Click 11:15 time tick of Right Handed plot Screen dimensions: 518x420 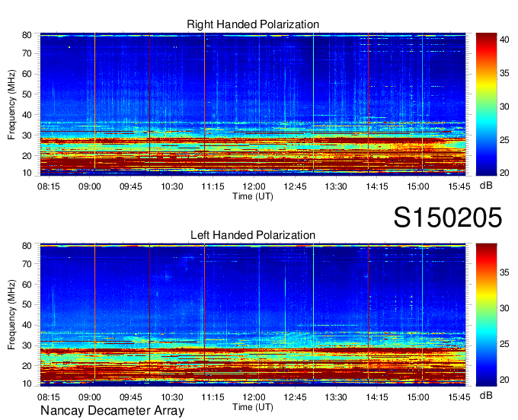213,186
